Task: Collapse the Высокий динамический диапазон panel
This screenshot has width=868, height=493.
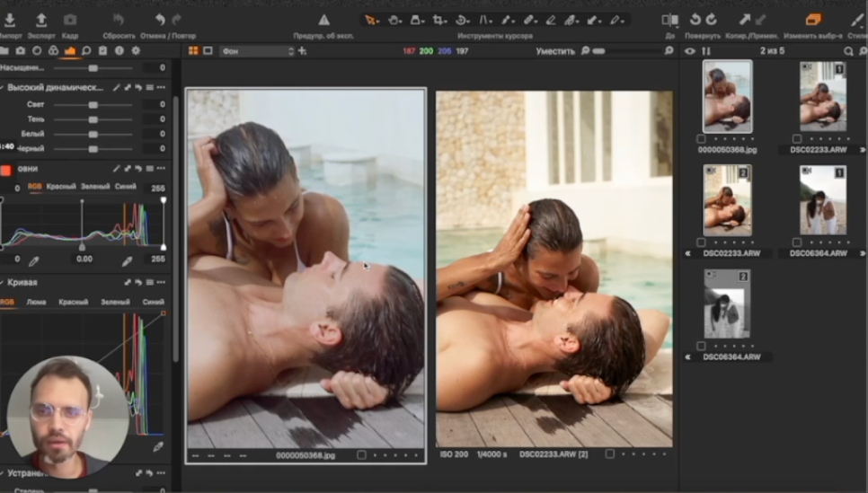Action: click(4, 87)
